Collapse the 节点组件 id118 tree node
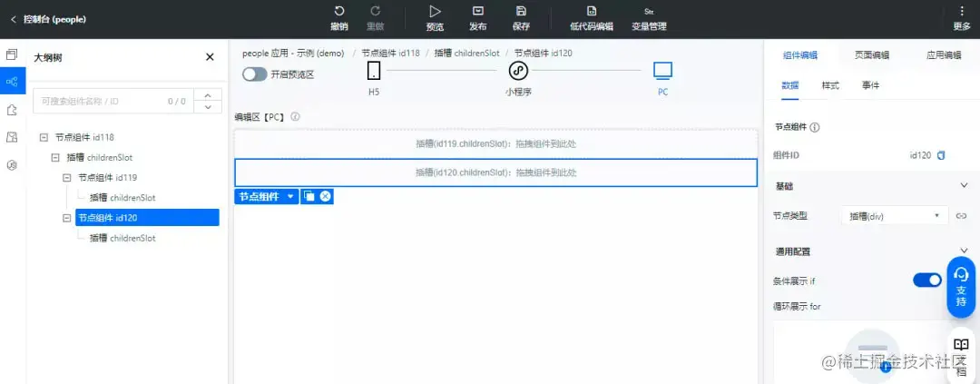The width and height of the screenshot is (980, 384). point(44,137)
